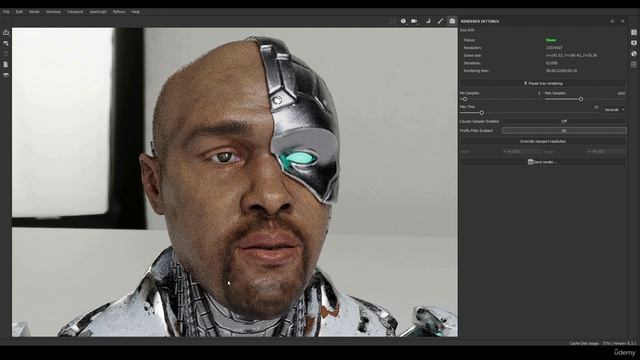Switch to Painting mode brush icon
This screenshot has width=640, height=360.
(440, 21)
